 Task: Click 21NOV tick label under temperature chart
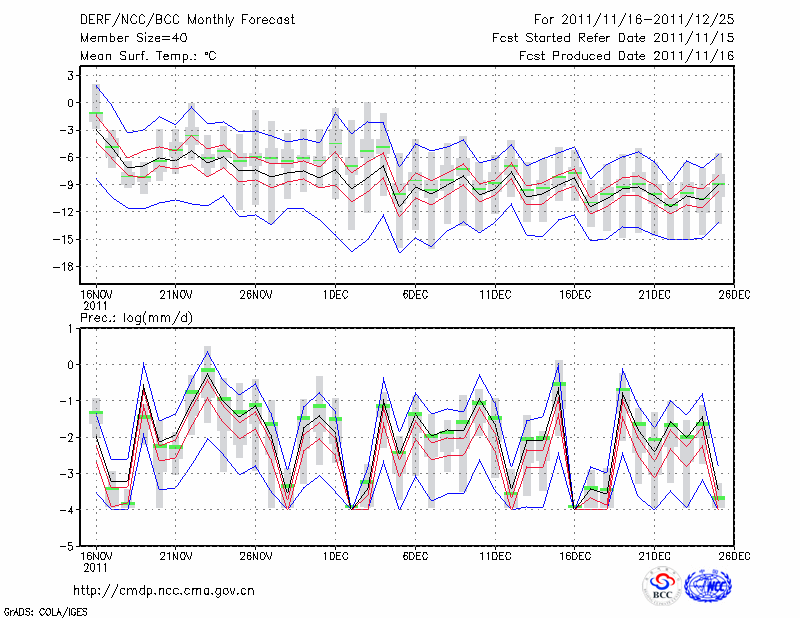(x=176, y=295)
